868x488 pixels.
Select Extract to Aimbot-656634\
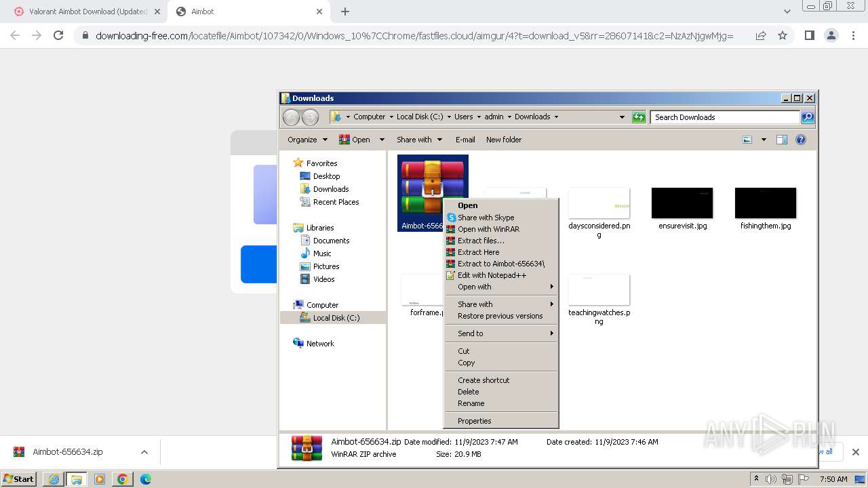click(x=500, y=264)
